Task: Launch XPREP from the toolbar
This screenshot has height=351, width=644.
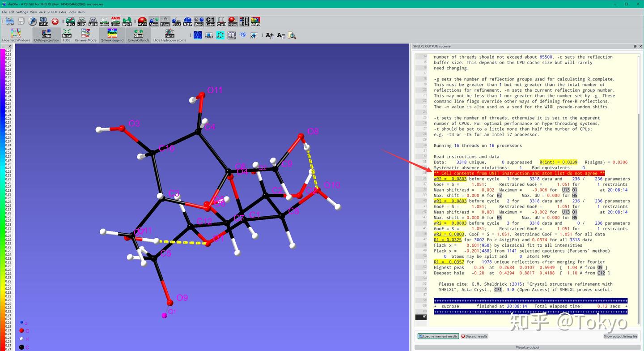Action: point(209,35)
